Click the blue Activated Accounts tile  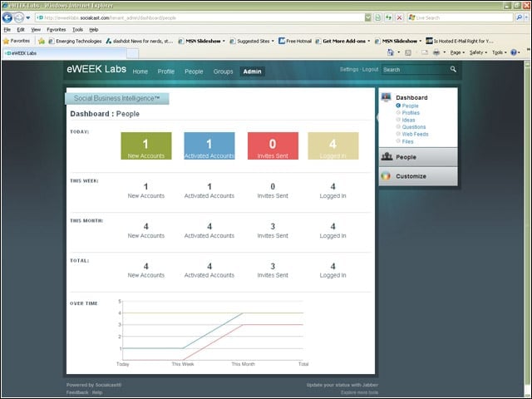tap(209, 146)
